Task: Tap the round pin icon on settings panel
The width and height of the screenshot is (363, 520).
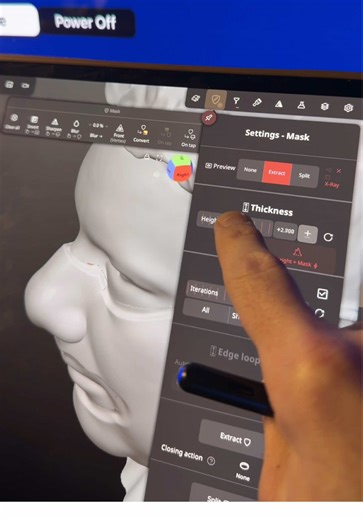Action: pos(209,118)
